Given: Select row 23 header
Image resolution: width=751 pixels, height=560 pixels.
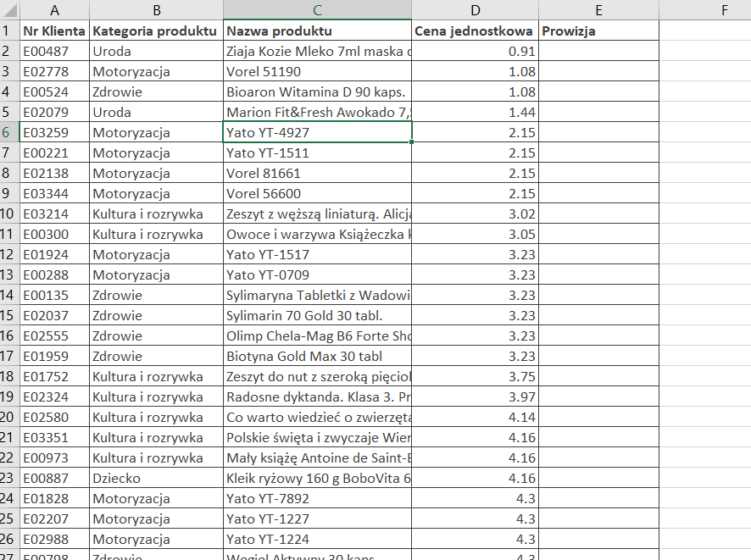Looking at the screenshot, I should [8, 478].
